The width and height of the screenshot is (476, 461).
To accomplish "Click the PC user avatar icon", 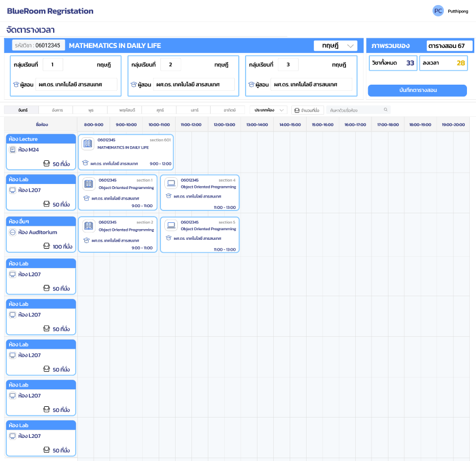I will 438,11.
